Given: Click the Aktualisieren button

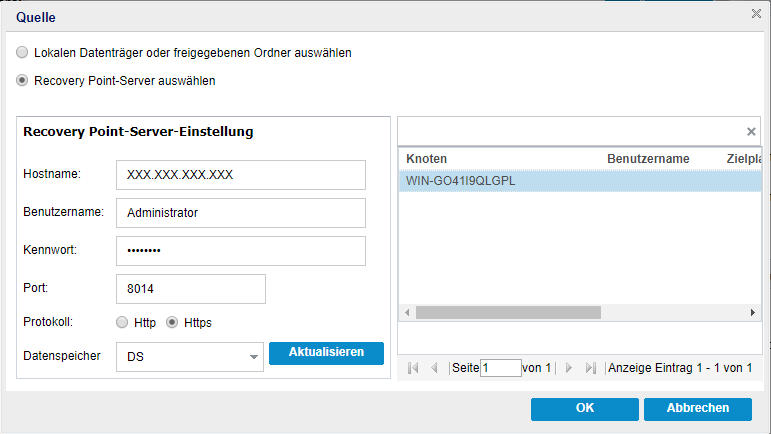Looking at the screenshot, I should pos(326,353).
